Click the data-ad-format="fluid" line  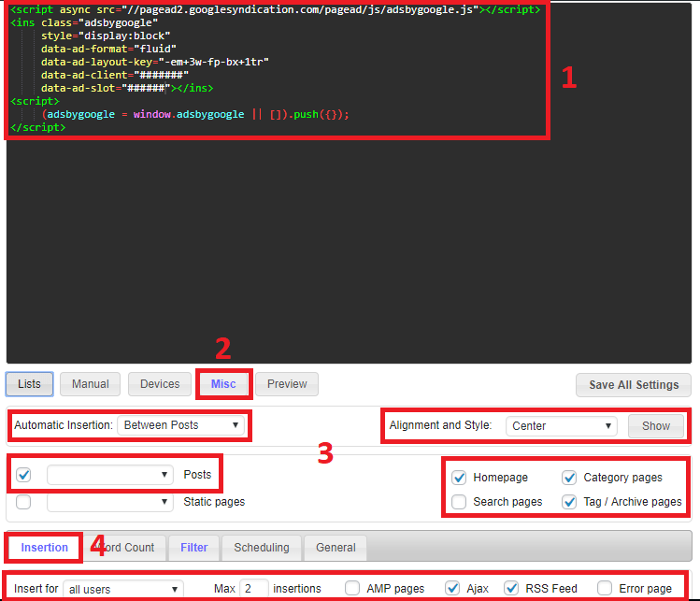[108, 49]
